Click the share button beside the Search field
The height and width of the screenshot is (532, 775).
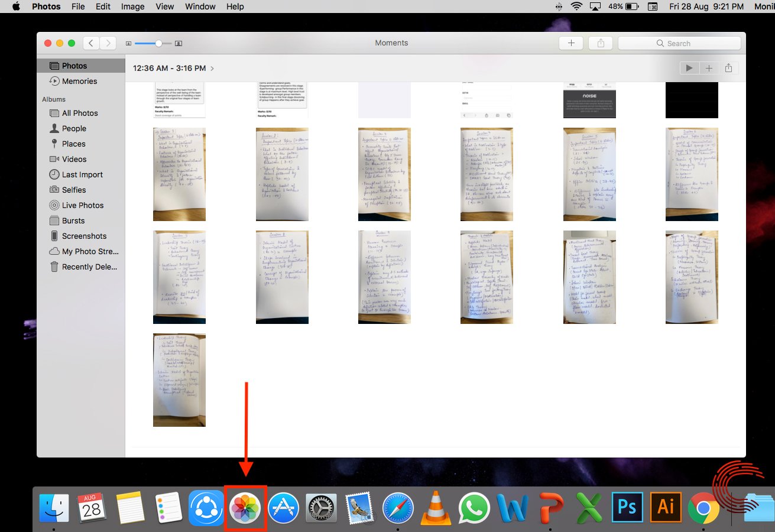[x=601, y=43]
